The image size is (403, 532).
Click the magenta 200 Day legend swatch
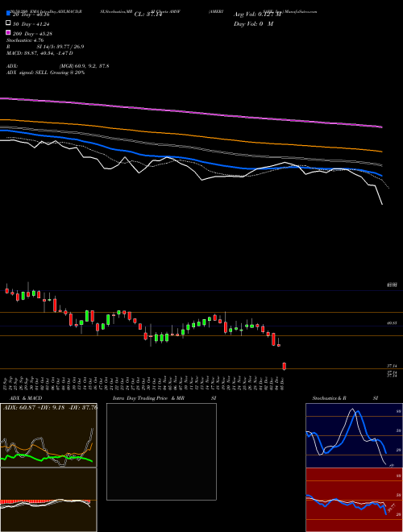coord(8,33)
